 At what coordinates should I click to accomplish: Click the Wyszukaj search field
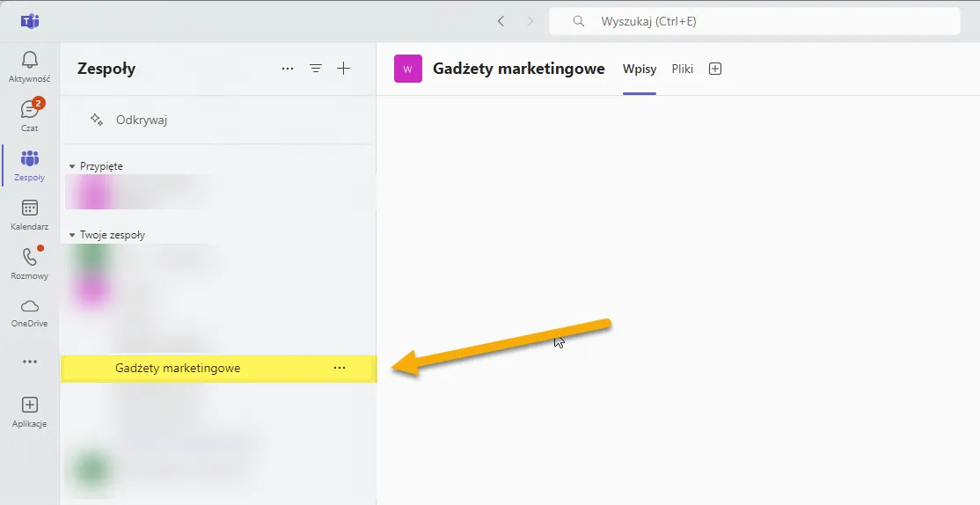(757, 21)
